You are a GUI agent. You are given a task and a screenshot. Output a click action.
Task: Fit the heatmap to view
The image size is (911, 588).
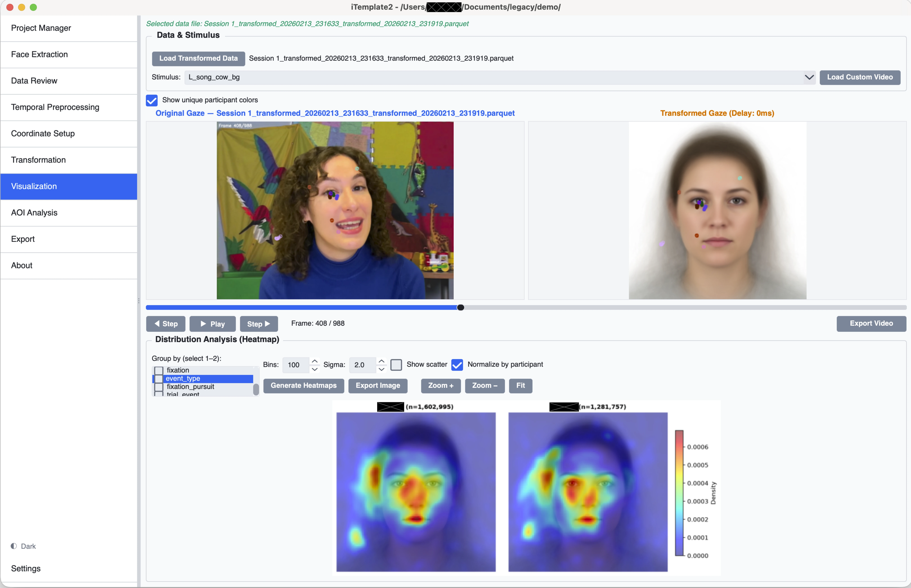click(520, 386)
